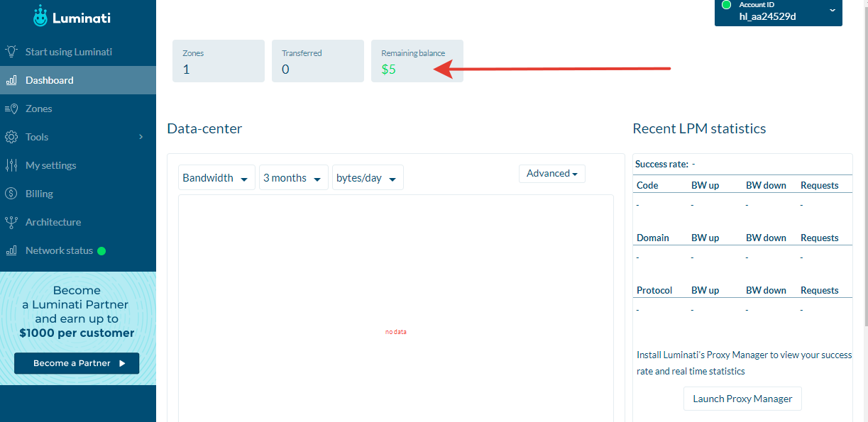Screen dimensions: 868x422
Task: Click BW down header in the Domain row
Action: (x=766, y=238)
